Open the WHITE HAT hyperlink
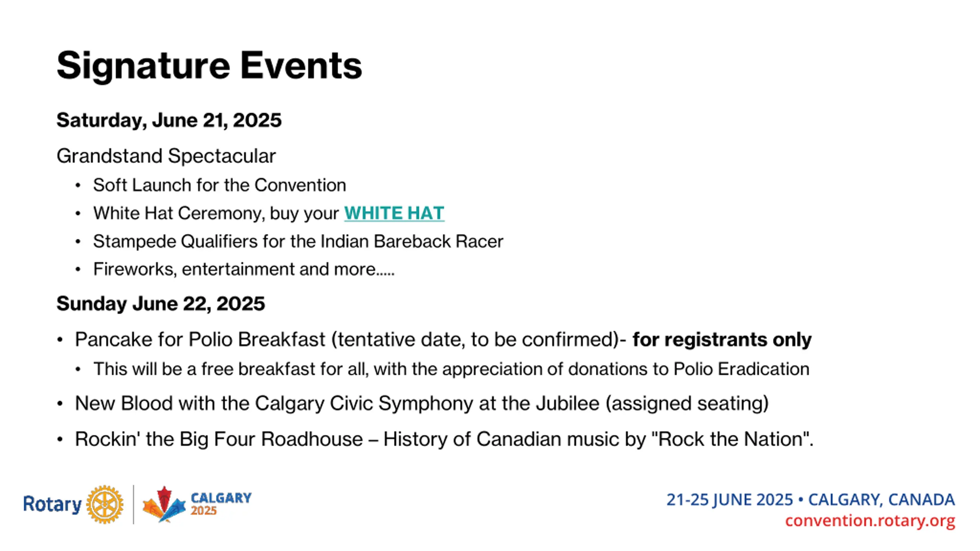The image size is (980, 551). (x=394, y=213)
